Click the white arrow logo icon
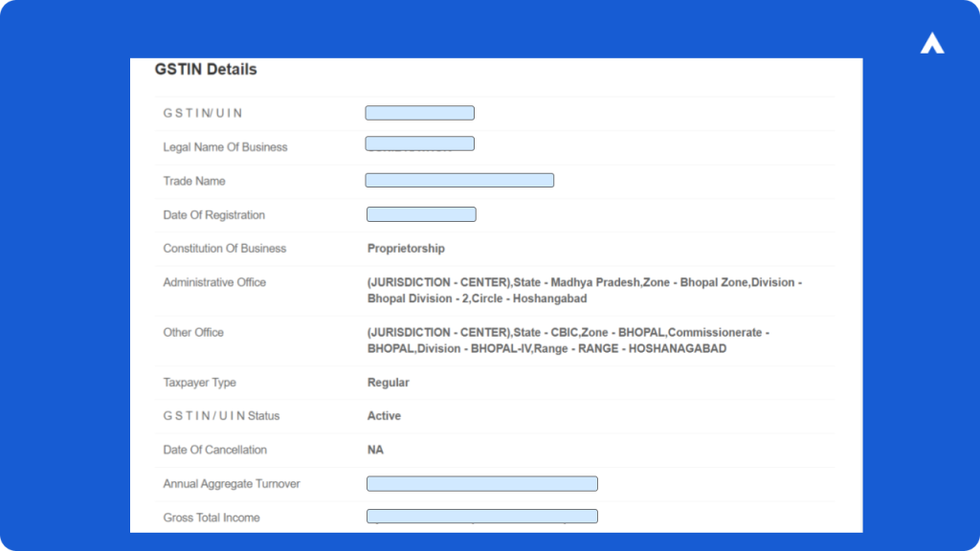The height and width of the screenshot is (551, 980). [x=932, y=43]
